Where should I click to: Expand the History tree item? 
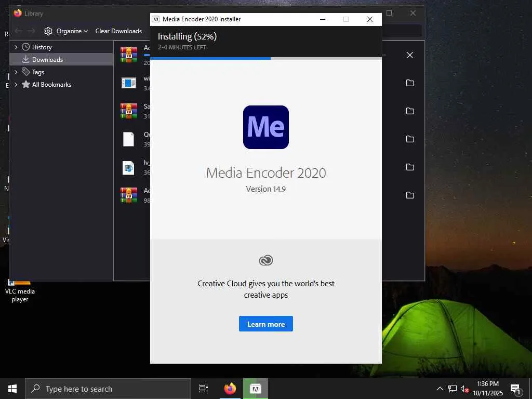16,47
